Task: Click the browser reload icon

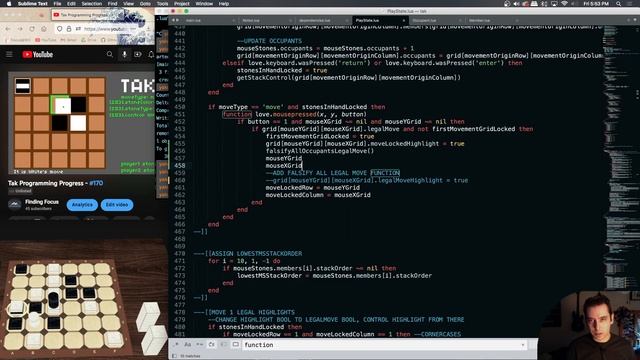Action: coord(32,29)
